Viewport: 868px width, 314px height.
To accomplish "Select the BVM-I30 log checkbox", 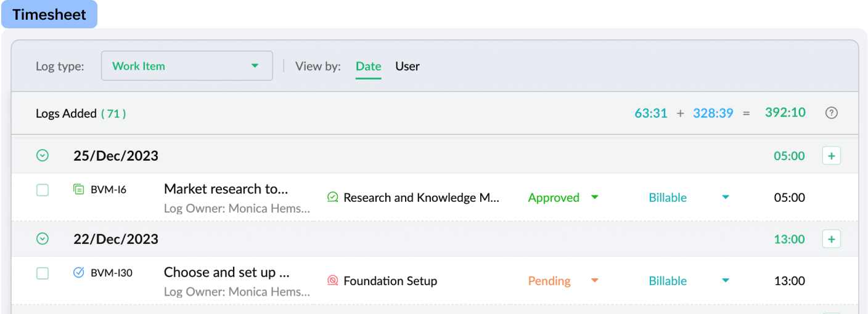I will 43,273.
